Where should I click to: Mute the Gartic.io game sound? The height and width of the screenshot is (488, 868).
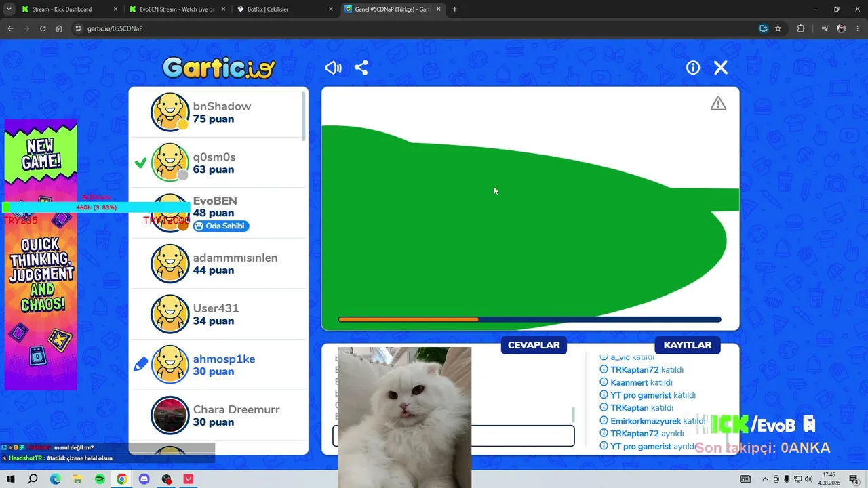(333, 68)
